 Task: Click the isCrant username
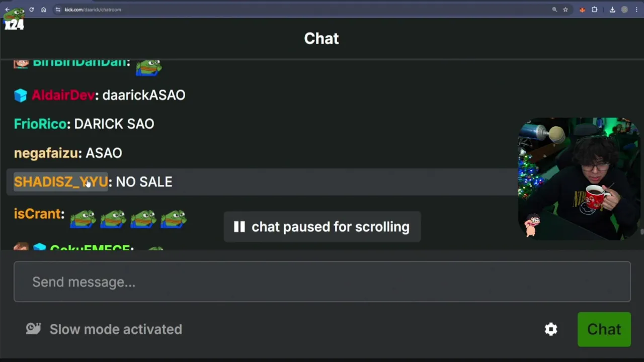point(37,214)
